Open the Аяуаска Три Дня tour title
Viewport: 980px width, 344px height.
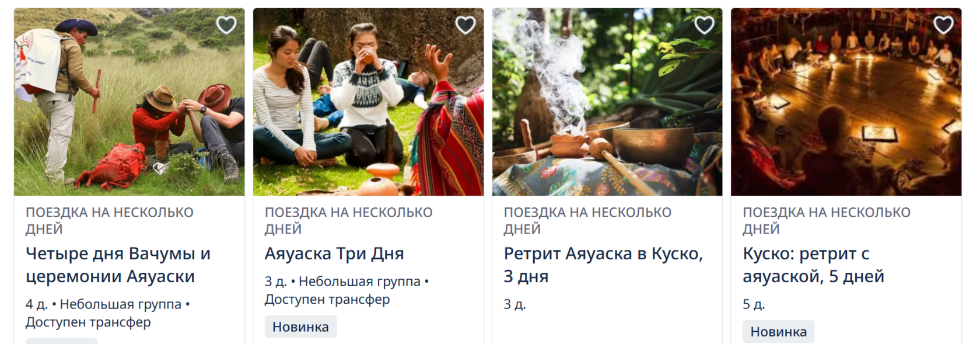tap(334, 253)
